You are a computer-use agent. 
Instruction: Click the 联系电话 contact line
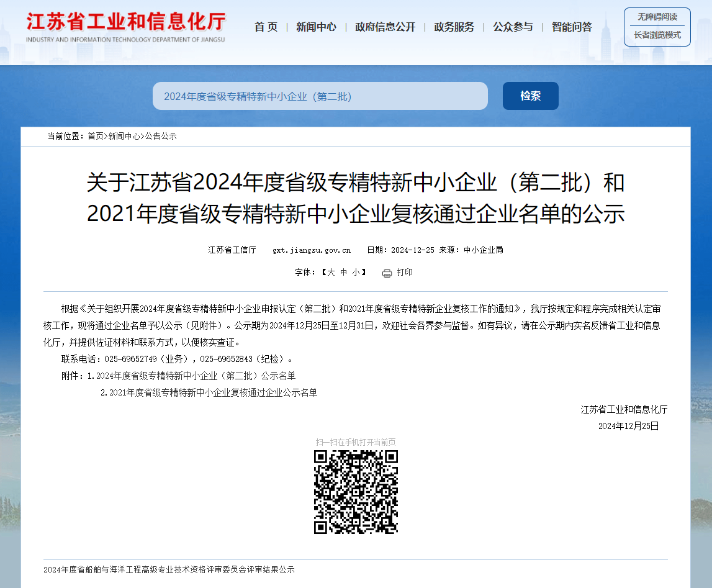177,359
